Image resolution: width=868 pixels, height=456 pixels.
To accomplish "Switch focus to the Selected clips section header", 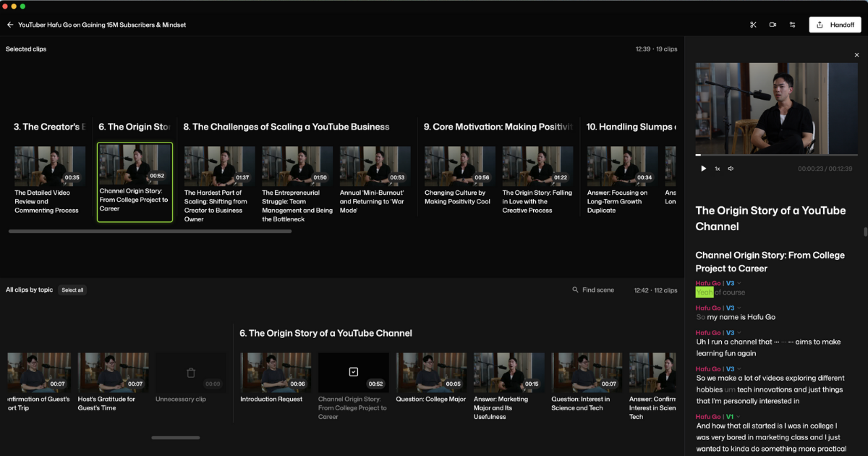I will (27, 48).
